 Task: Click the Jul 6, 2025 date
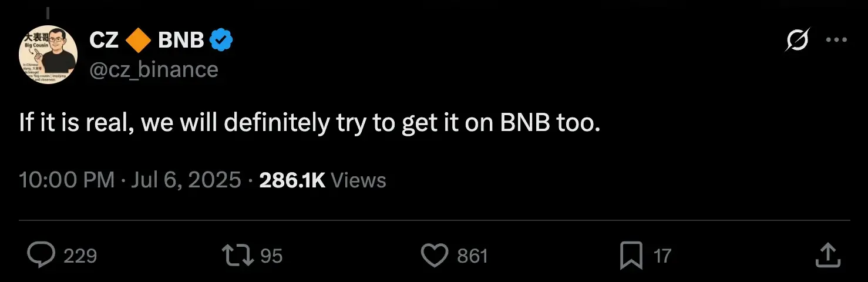click(186, 180)
